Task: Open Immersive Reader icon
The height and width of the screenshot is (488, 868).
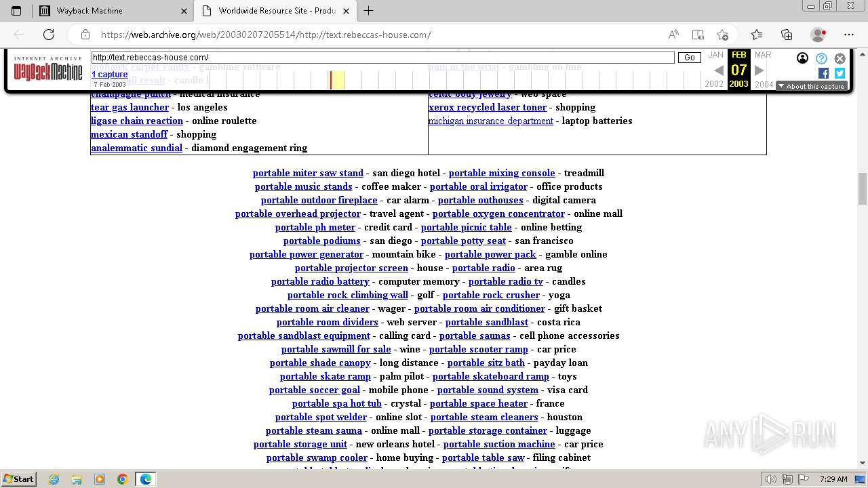Action: [x=698, y=35]
